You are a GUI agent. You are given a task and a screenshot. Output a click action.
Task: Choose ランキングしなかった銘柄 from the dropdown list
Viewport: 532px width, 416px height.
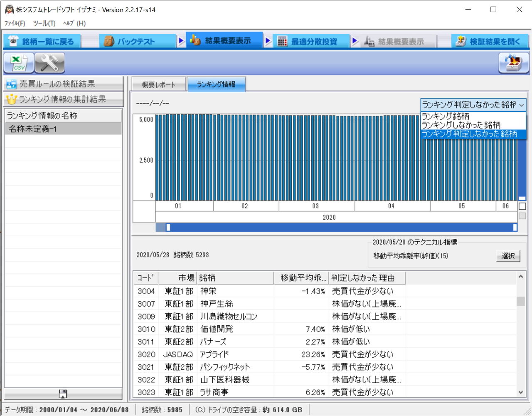pyautogui.click(x=473, y=125)
